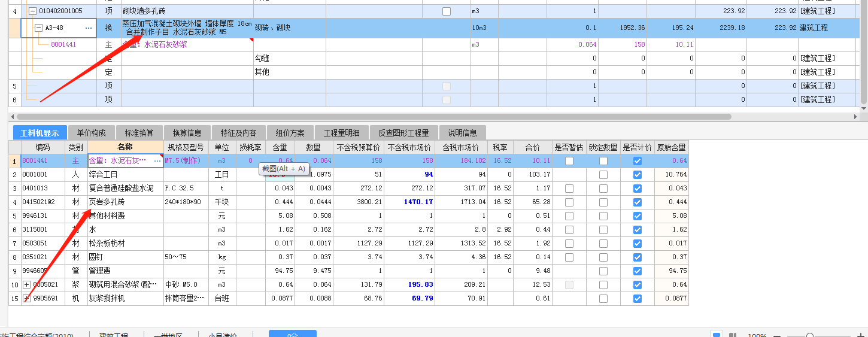Open the 工料机显示 tab
Screen dimensions: 868x337
point(40,133)
